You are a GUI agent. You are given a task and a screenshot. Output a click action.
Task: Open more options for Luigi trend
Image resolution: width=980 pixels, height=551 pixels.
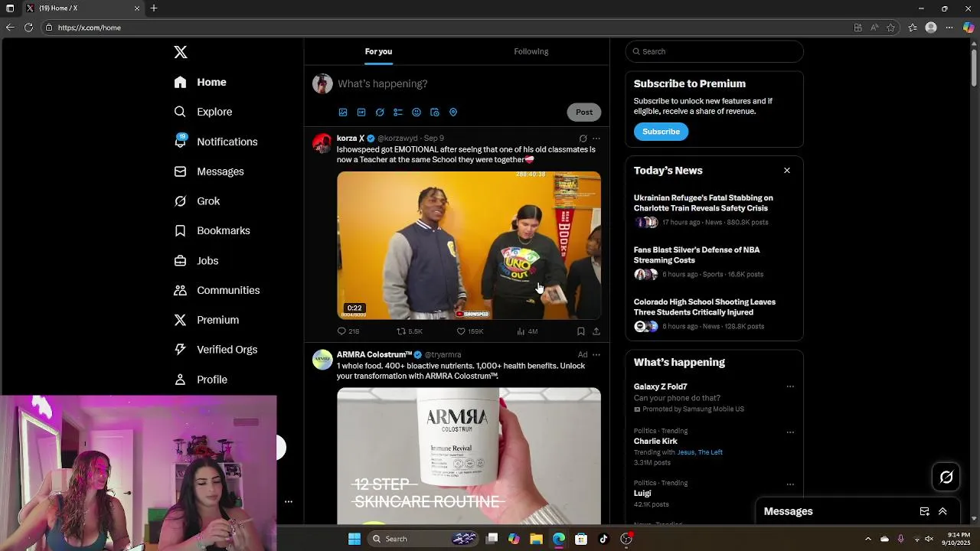(790, 484)
